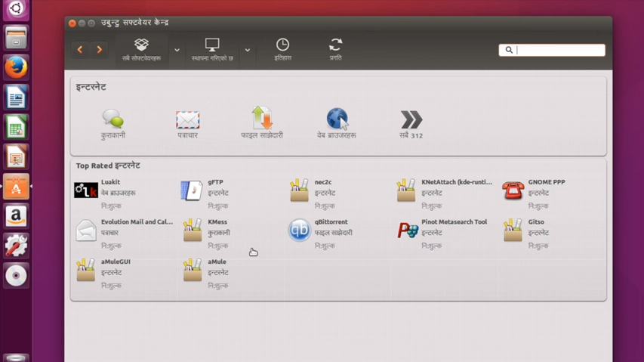Viewport: 644px width, 362px height.
Task: Open the Installed (स्थापना गरिएको छ) view
Action: 212,50
